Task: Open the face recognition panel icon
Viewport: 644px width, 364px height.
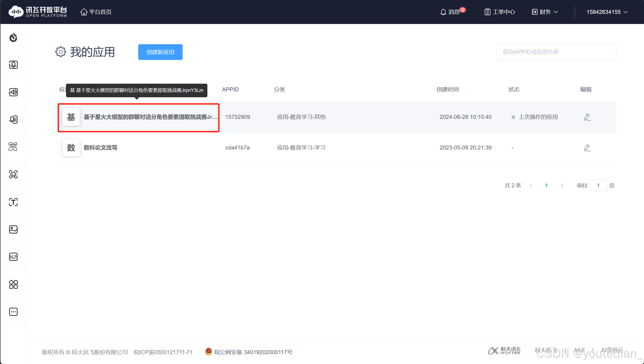Action: coord(13,175)
